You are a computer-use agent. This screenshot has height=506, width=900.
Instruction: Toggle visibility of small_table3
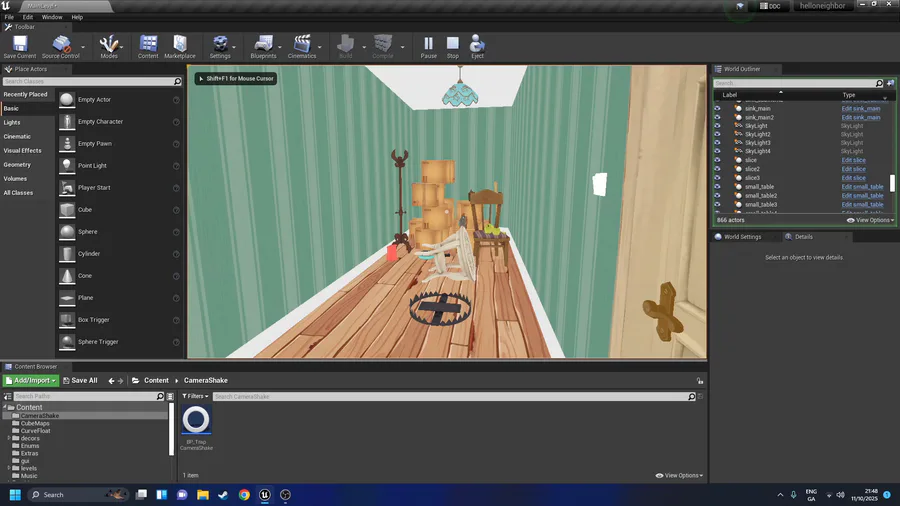[x=717, y=204]
